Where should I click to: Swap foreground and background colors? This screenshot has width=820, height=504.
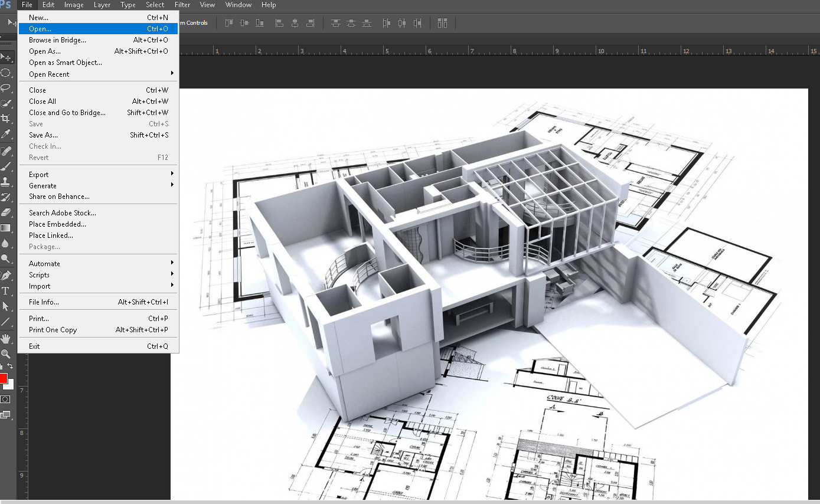[10, 366]
